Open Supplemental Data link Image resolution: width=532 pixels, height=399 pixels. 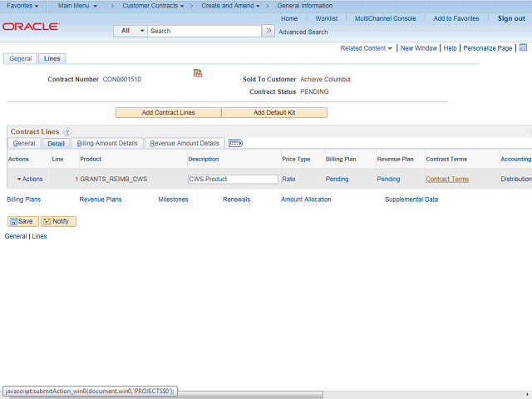(411, 199)
